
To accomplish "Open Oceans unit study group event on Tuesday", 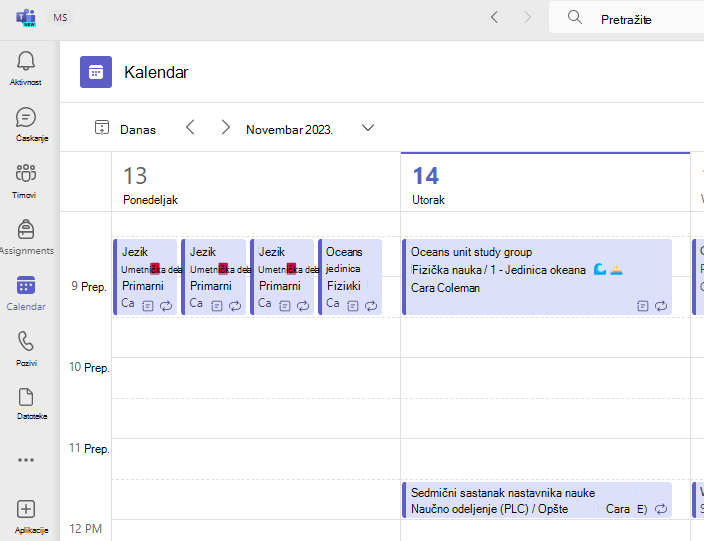I will tap(537, 277).
